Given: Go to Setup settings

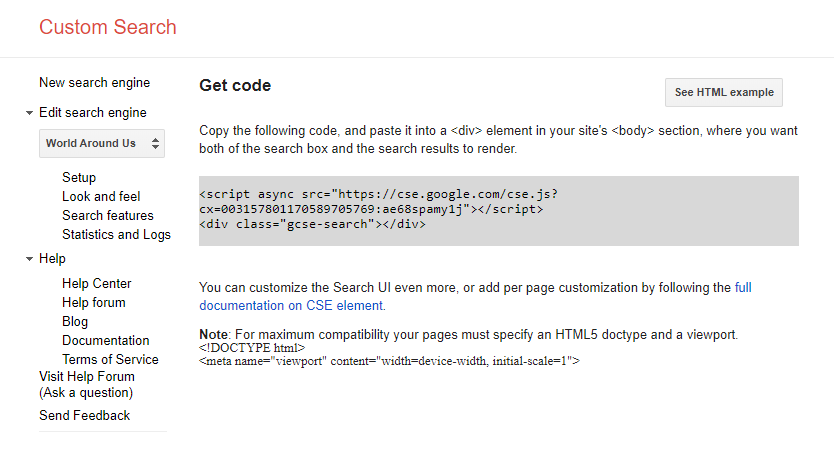Looking at the screenshot, I should [x=79, y=177].
